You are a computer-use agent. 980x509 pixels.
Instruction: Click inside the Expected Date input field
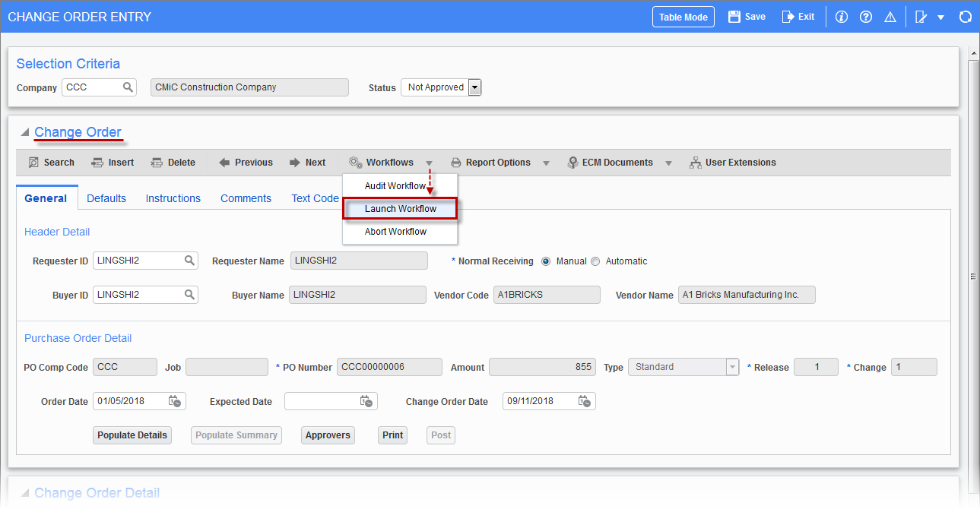coord(323,401)
